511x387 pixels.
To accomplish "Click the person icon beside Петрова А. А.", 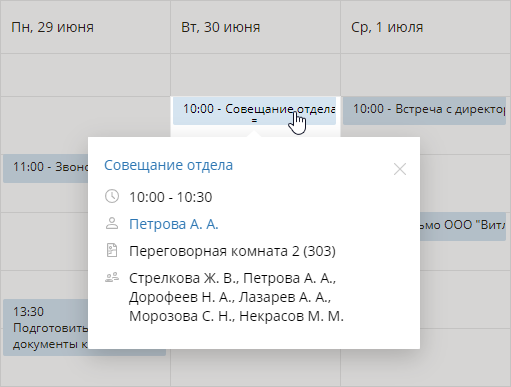I will [112, 223].
